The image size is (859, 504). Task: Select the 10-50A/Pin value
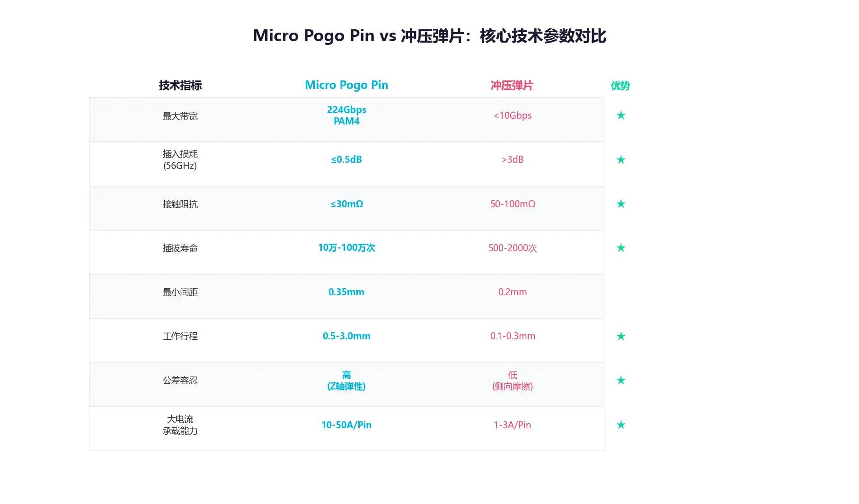point(346,425)
